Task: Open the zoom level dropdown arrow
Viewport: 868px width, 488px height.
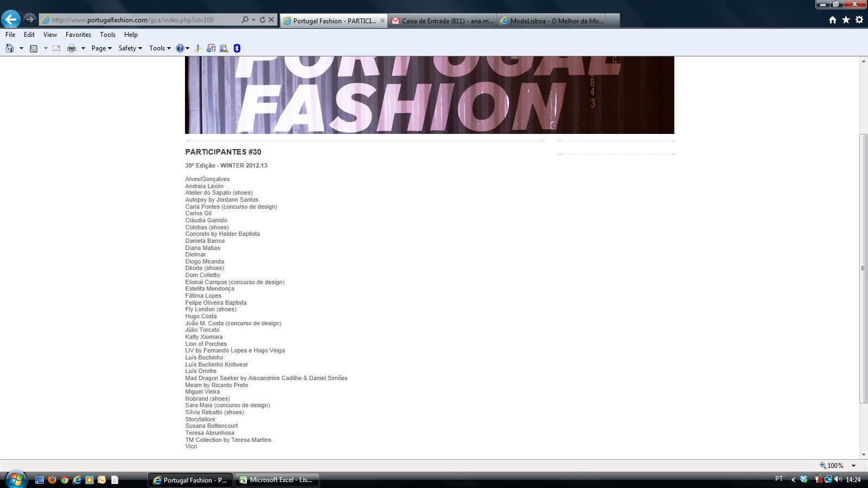Action: point(853,465)
